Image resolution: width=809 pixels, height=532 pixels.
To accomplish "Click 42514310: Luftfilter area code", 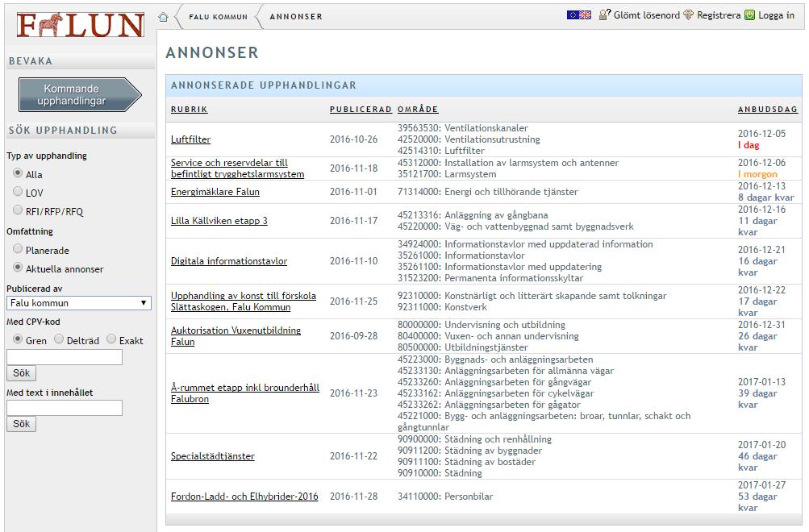I will pos(440,151).
